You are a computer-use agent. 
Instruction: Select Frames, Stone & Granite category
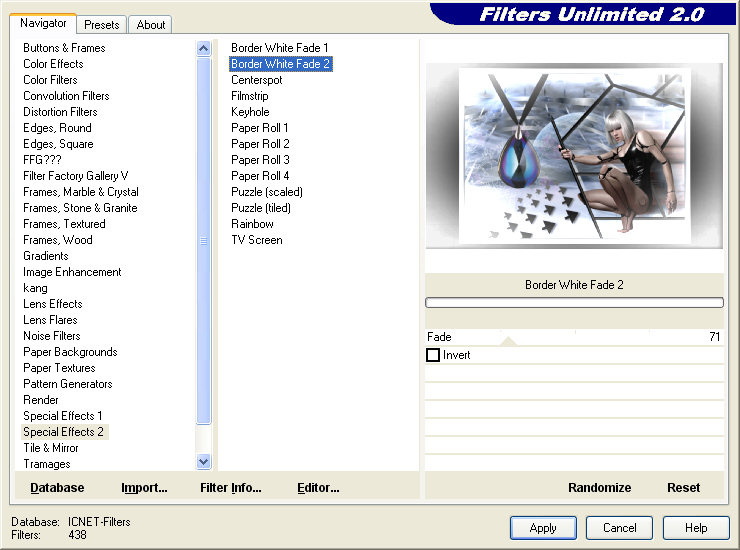(80, 208)
